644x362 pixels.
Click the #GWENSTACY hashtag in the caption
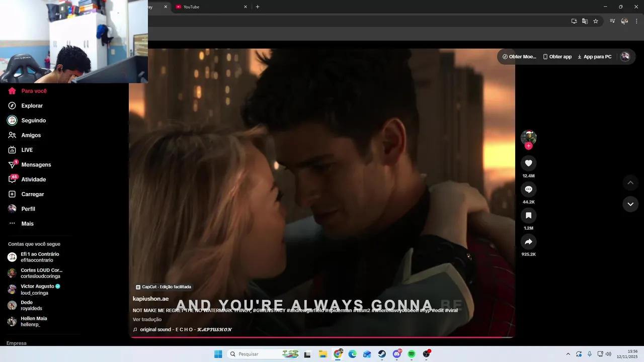pyautogui.click(x=269, y=311)
